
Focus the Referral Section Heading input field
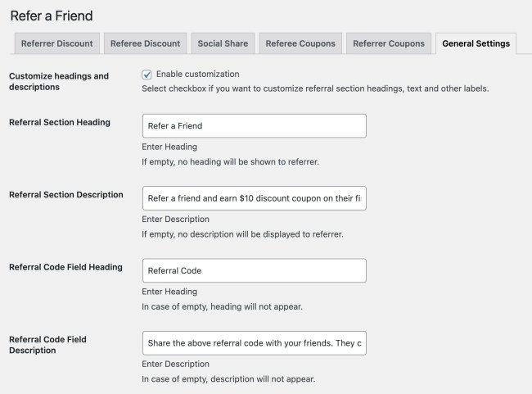point(254,126)
